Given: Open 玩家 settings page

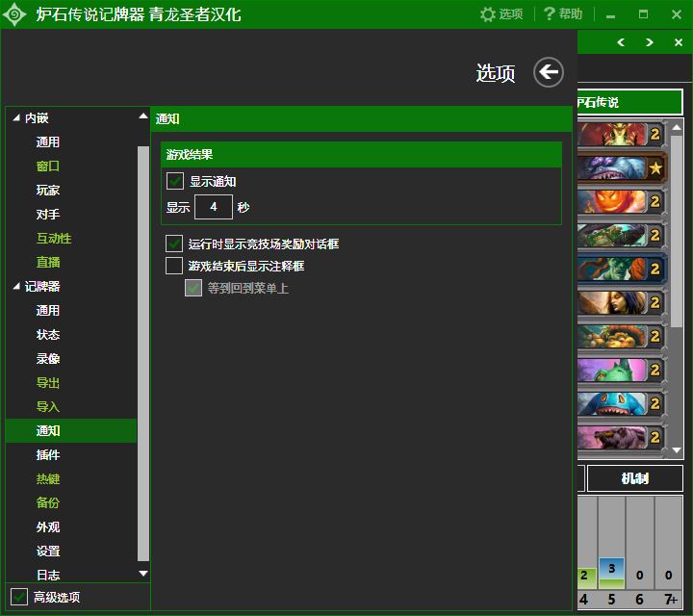Looking at the screenshot, I should [48, 190].
